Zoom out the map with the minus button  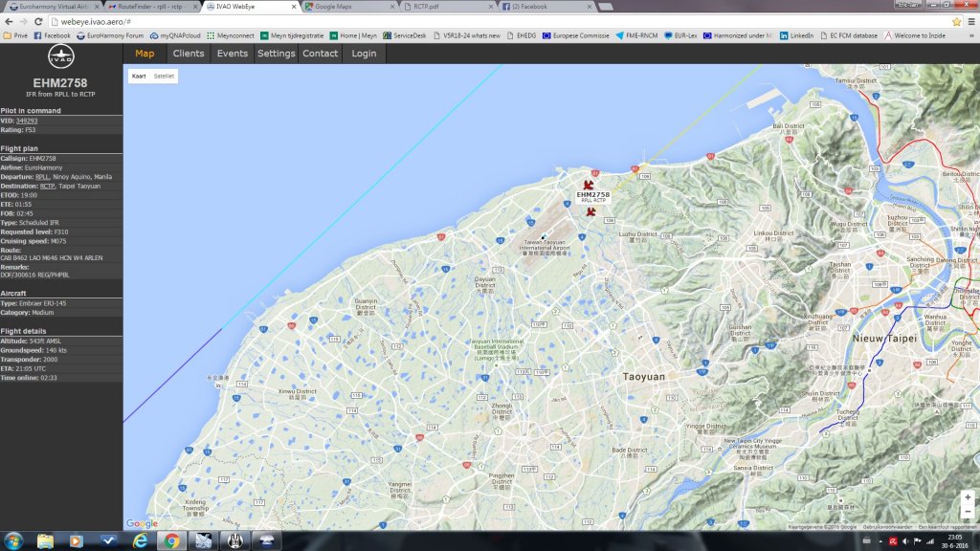(968, 513)
